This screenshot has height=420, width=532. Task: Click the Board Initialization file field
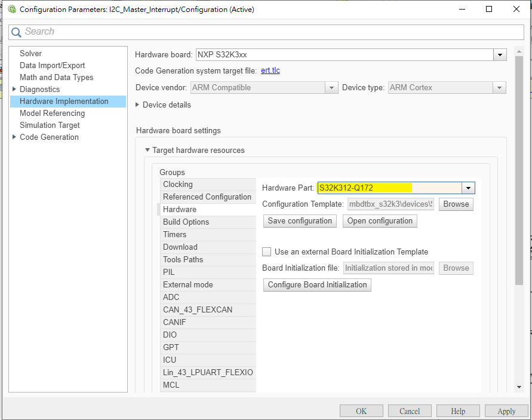[x=389, y=268]
